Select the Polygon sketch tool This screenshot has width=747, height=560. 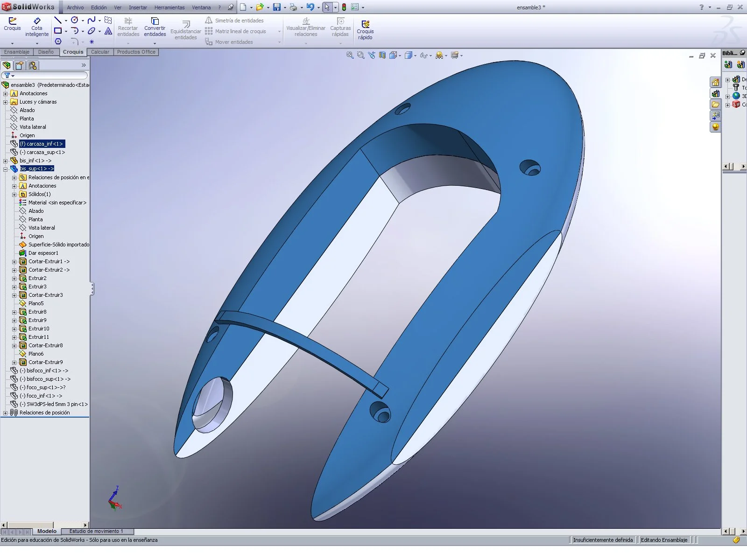pyautogui.click(x=58, y=42)
